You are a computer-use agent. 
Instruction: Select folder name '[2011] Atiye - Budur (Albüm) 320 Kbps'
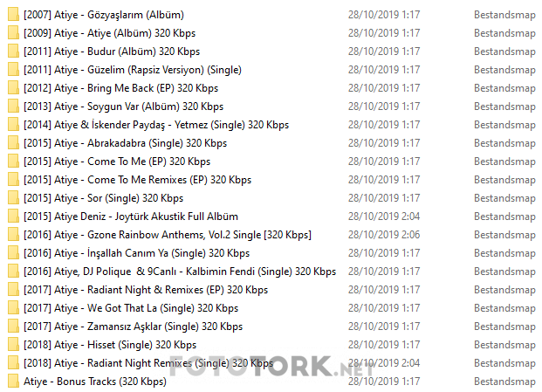(x=112, y=52)
